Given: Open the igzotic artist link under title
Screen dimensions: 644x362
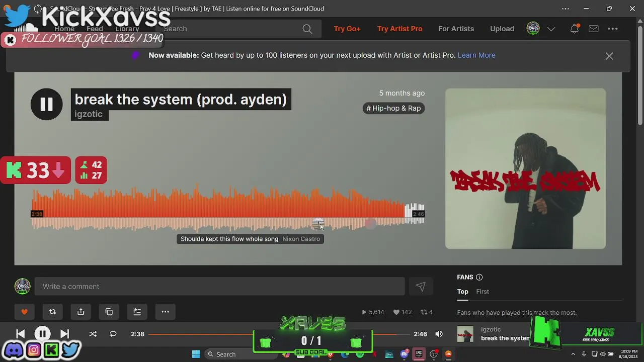Looking at the screenshot, I should [89, 114].
